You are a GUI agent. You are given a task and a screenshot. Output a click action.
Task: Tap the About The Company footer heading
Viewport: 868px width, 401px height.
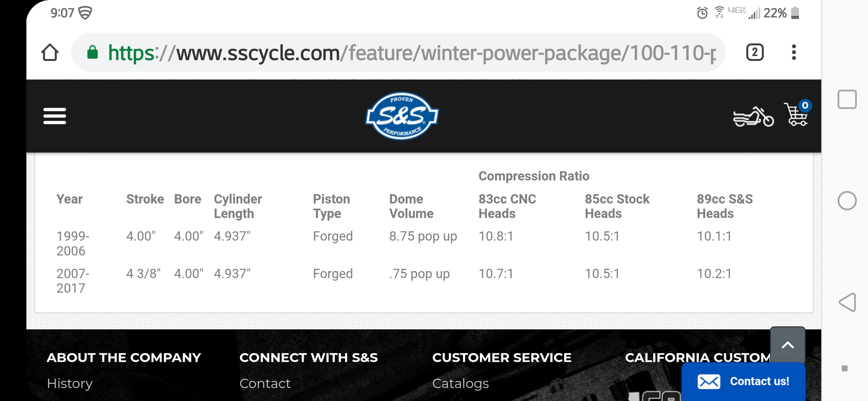click(x=124, y=358)
